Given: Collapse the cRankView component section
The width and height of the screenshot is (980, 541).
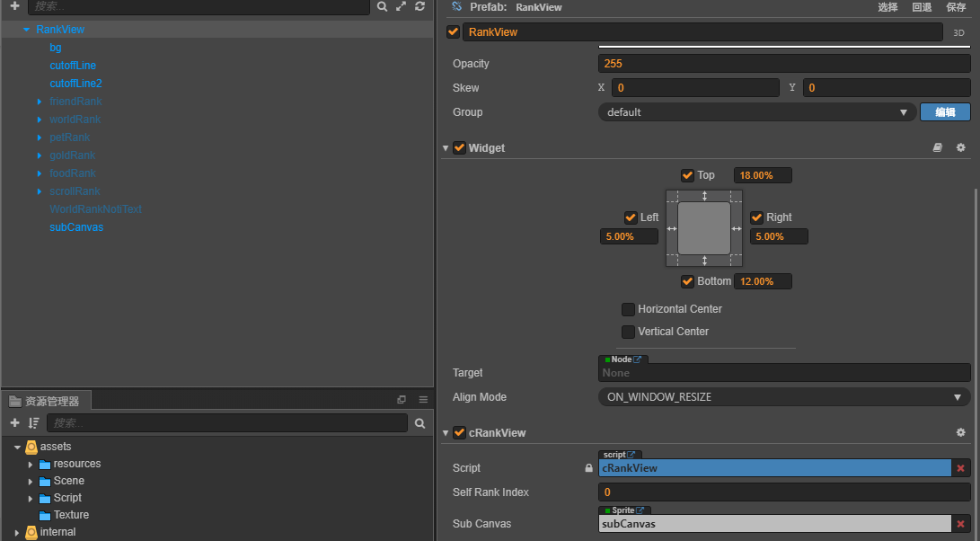Looking at the screenshot, I should tap(446, 433).
